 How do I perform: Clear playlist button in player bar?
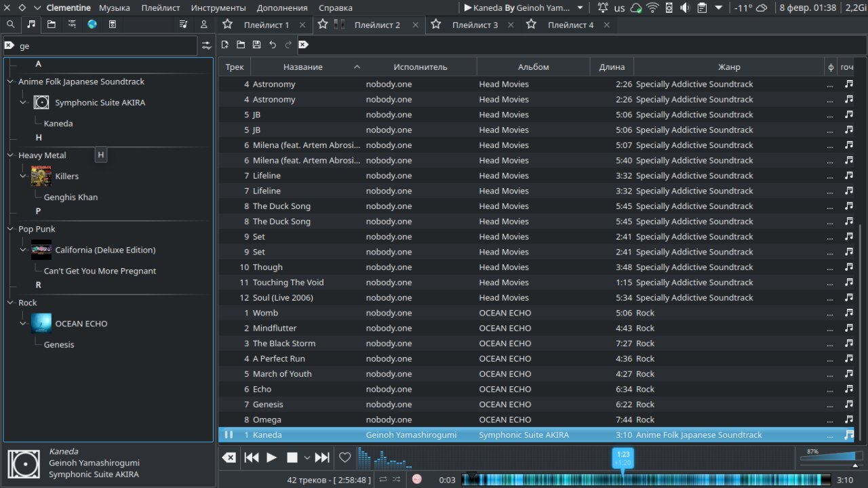click(x=229, y=457)
